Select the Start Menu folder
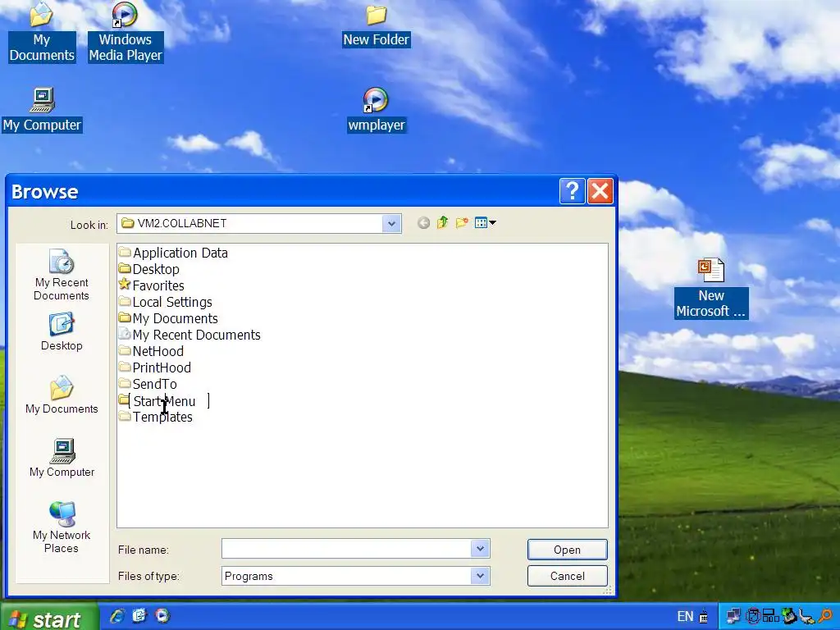Screen dimensions: 840x630 pos(164,400)
